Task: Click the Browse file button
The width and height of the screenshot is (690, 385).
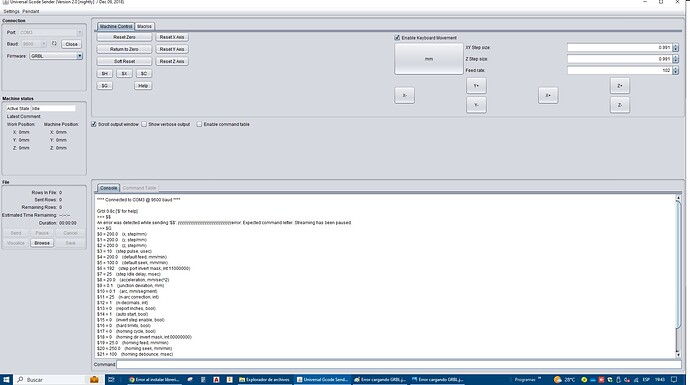Action: coord(42,243)
